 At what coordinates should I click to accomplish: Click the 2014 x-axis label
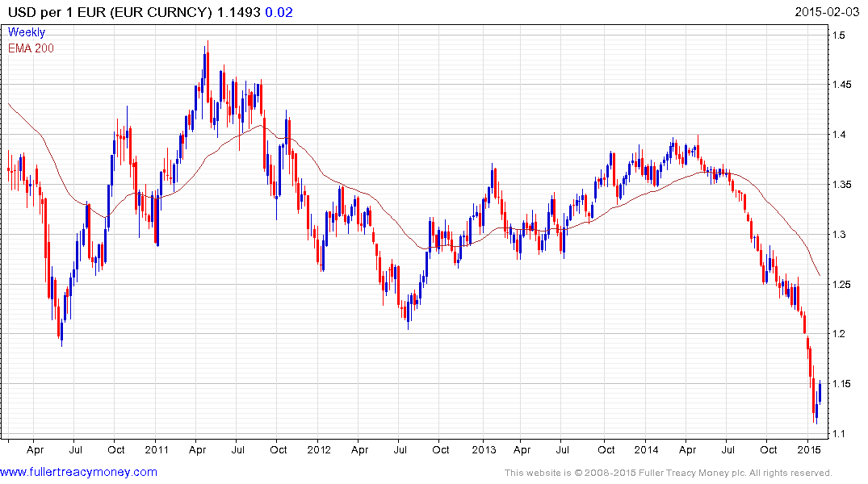[x=646, y=449]
